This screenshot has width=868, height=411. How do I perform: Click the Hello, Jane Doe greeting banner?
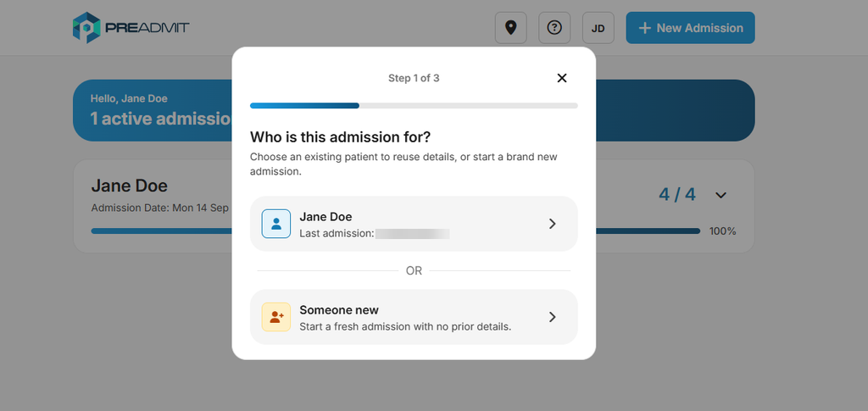414,110
